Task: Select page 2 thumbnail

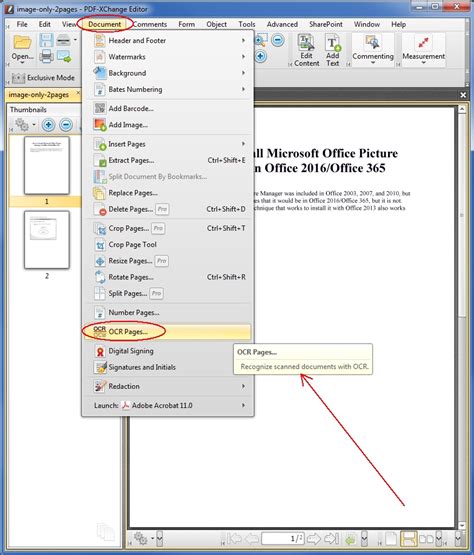Action: tap(46, 240)
